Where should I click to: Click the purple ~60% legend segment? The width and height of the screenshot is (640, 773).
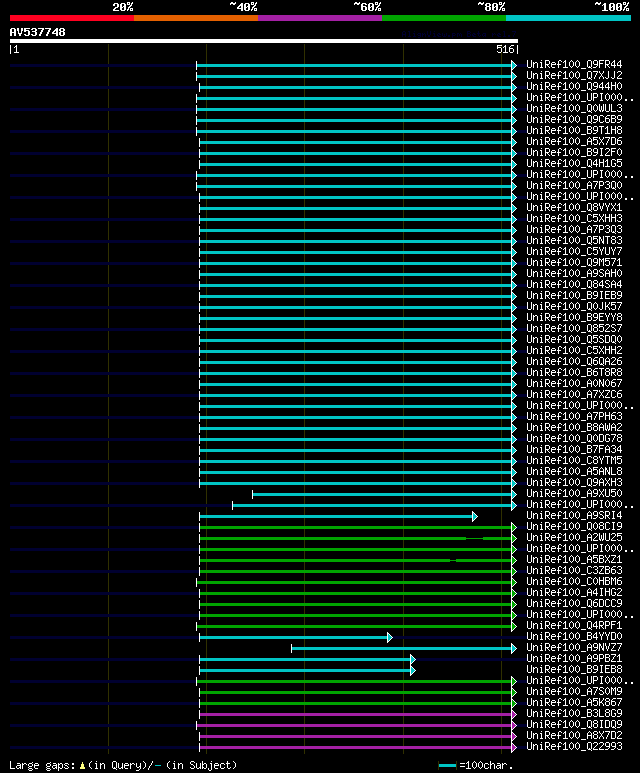coord(320,18)
